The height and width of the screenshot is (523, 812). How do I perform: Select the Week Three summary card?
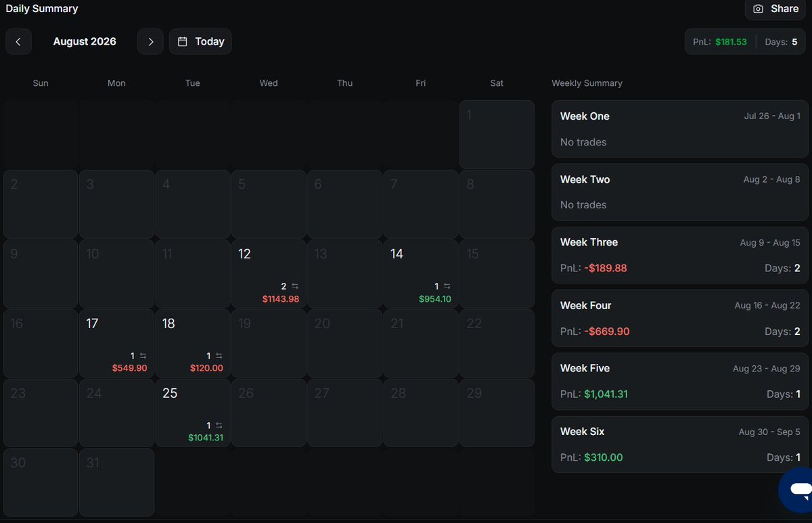point(680,255)
